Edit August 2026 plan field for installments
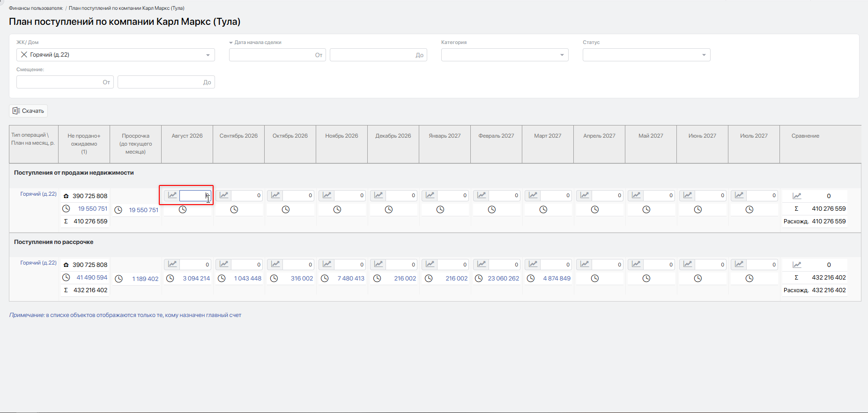 point(195,264)
